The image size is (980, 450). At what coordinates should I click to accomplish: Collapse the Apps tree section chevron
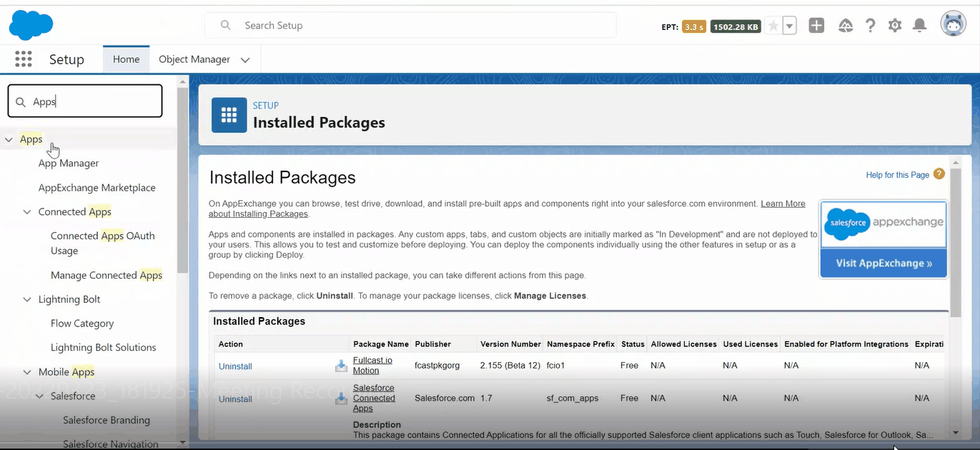9,140
